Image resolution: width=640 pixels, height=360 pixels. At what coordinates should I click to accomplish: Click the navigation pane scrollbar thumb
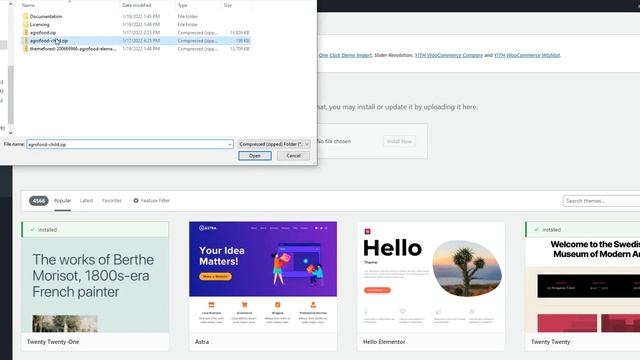tap(11, 95)
